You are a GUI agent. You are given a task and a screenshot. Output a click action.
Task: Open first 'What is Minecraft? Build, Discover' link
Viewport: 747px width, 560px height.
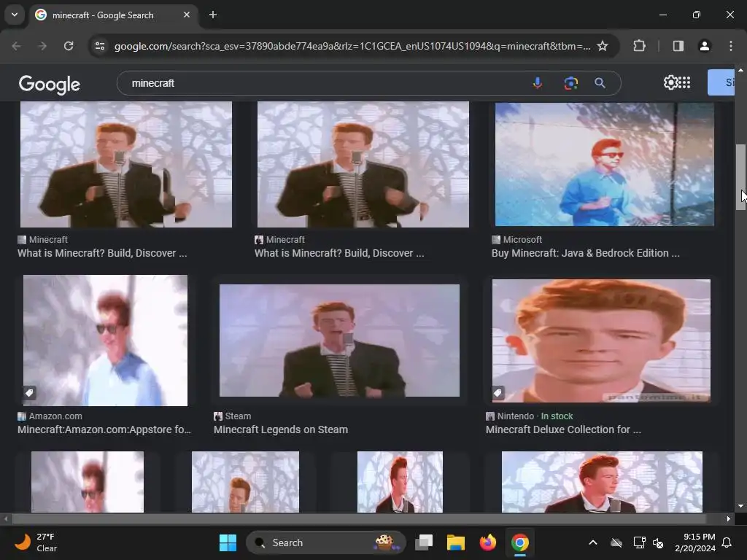pyautogui.click(x=102, y=253)
